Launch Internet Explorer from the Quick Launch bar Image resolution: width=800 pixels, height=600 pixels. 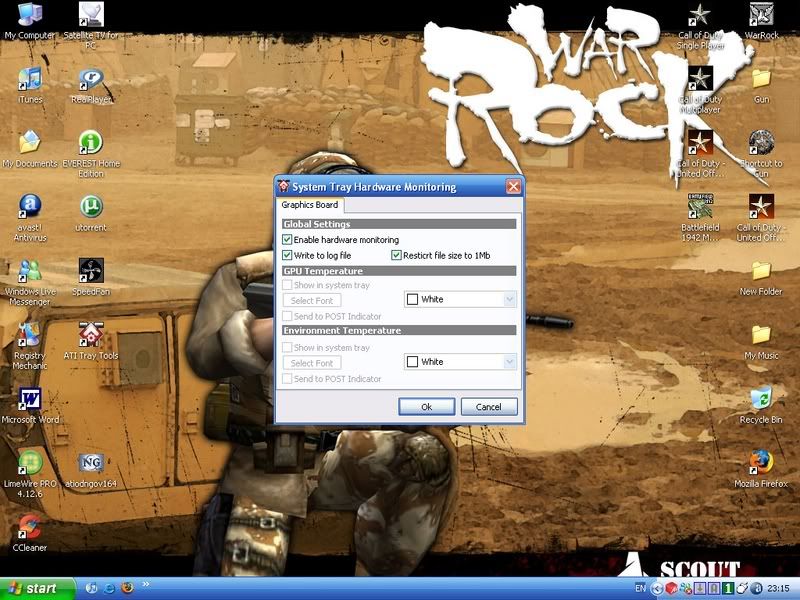109,588
